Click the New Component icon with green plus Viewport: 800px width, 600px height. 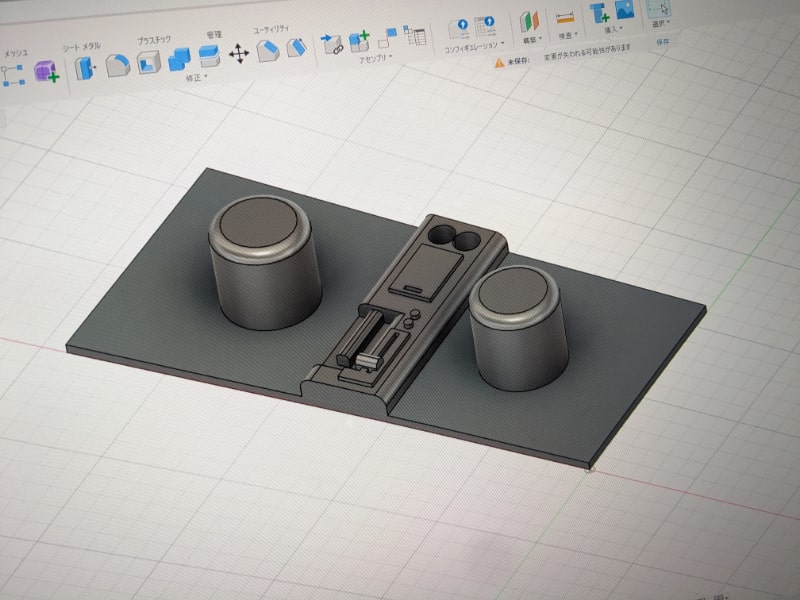pos(359,40)
